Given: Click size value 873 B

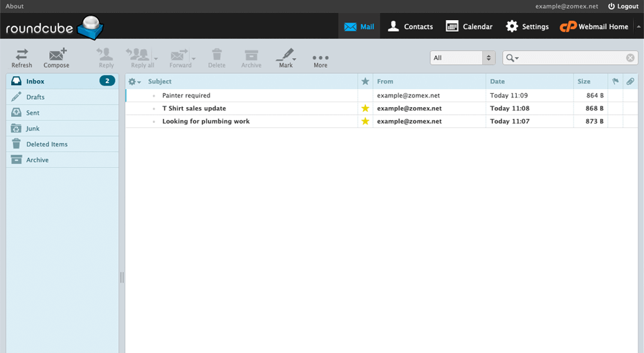Looking at the screenshot, I should click(x=594, y=122).
